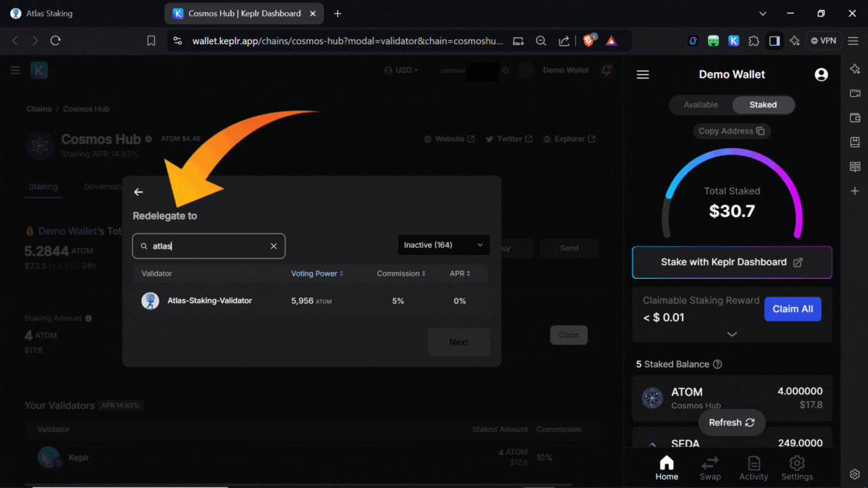Open the Activity tab in wallet
This screenshot has height=488, width=868.
(x=753, y=468)
